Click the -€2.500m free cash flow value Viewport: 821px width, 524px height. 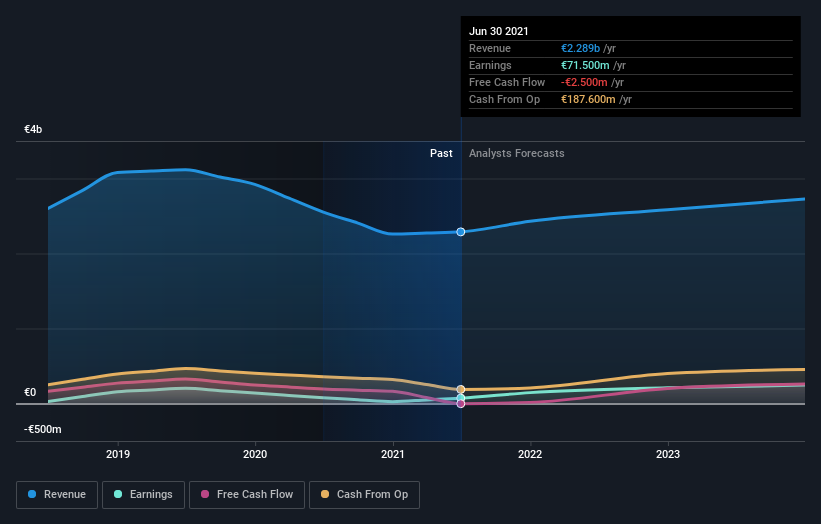click(584, 82)
